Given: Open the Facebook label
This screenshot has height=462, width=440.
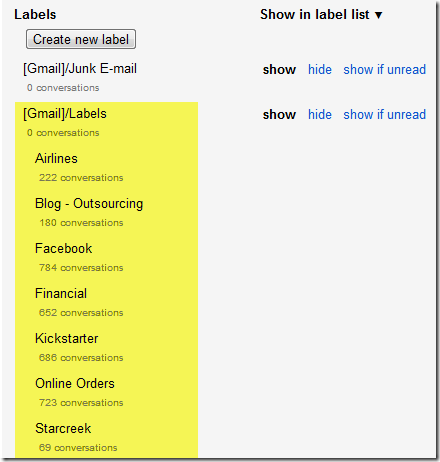Looking at the screenshot, I should click(63, 248).
